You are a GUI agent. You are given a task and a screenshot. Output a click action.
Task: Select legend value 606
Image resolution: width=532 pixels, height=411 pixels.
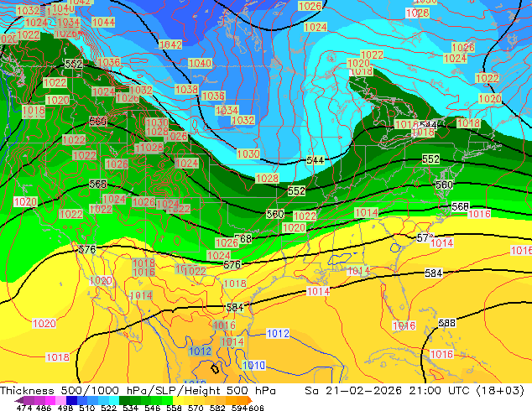[256, 408]
